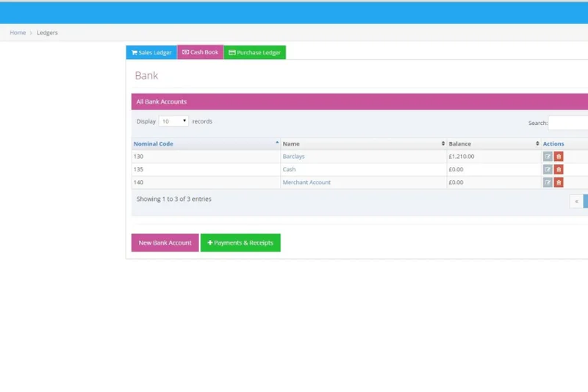Click the Payments & Receipts button
Screen dimensions: 588x392
coord(240,243)
